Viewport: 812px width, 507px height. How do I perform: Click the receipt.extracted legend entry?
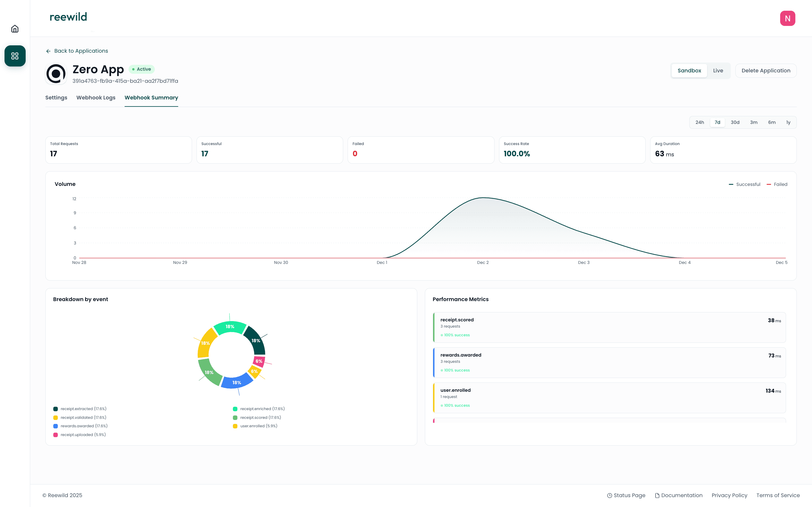coord(83,409)
